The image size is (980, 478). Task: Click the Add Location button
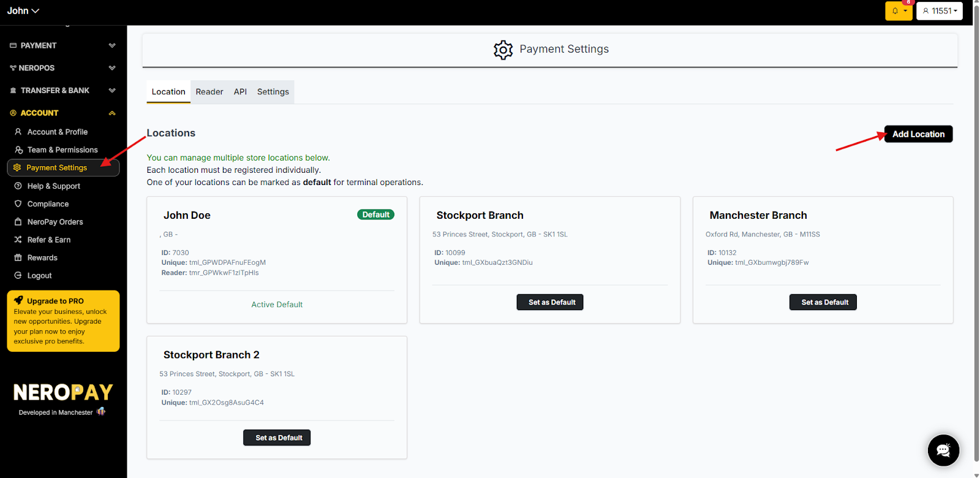click(918, 134)
